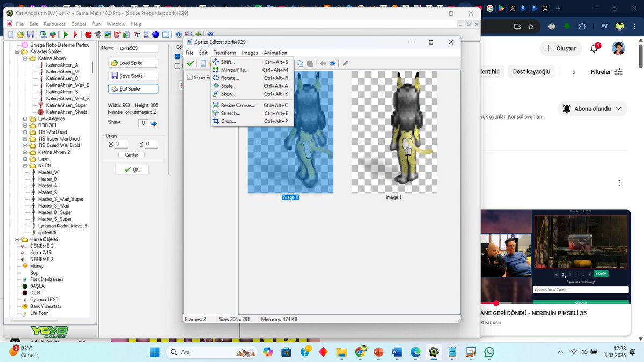Viewport: 644px width, 362px height.
Task: Click the Windows Start button
Action: [155, 352]
